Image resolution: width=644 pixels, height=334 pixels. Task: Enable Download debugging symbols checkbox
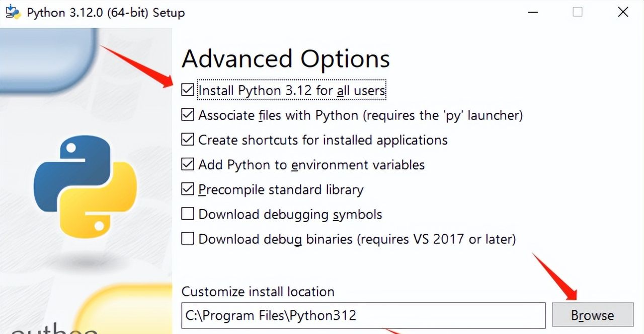pos(188,214)
